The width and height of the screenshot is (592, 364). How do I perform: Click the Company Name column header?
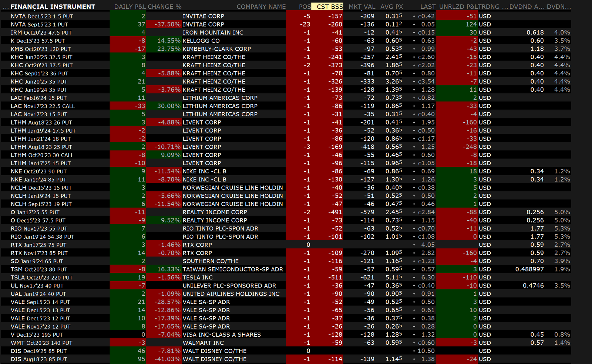point(261,7)
